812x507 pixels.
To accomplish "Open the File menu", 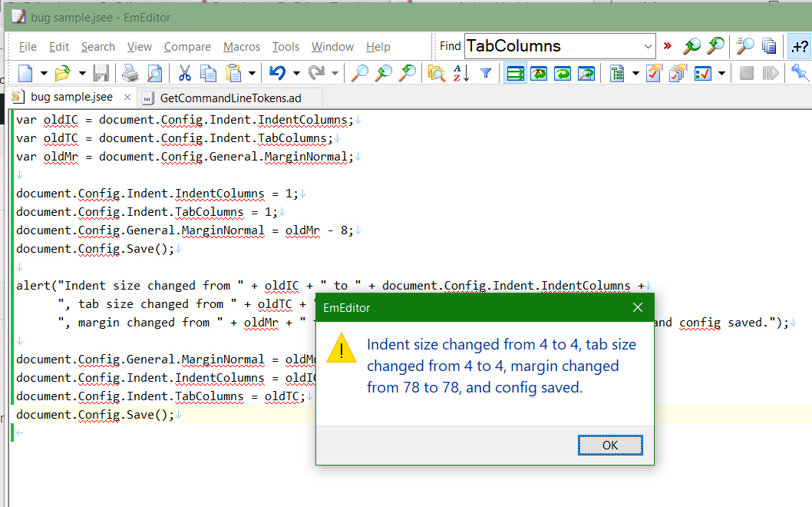I will [x=28, y=47].
